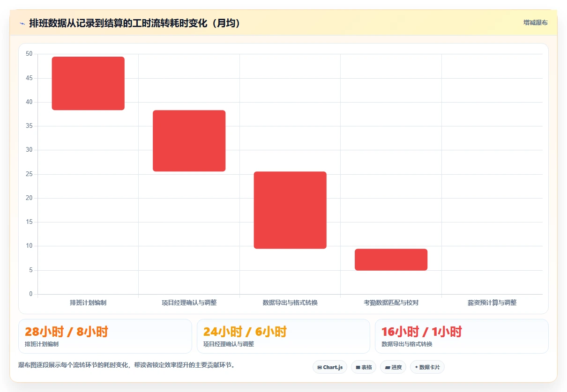
Task: Click x-axis label 排班计划编制
Action: (88, 303)
